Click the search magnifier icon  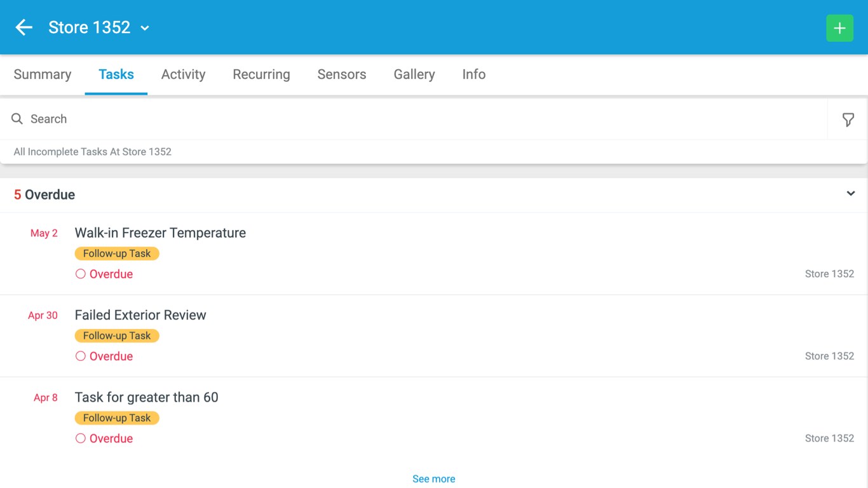[17, 119]
